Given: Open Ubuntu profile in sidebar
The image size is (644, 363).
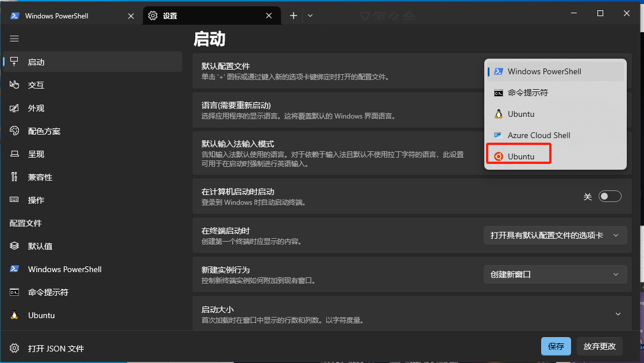Looking at the screenshot, I should [92, 315].
